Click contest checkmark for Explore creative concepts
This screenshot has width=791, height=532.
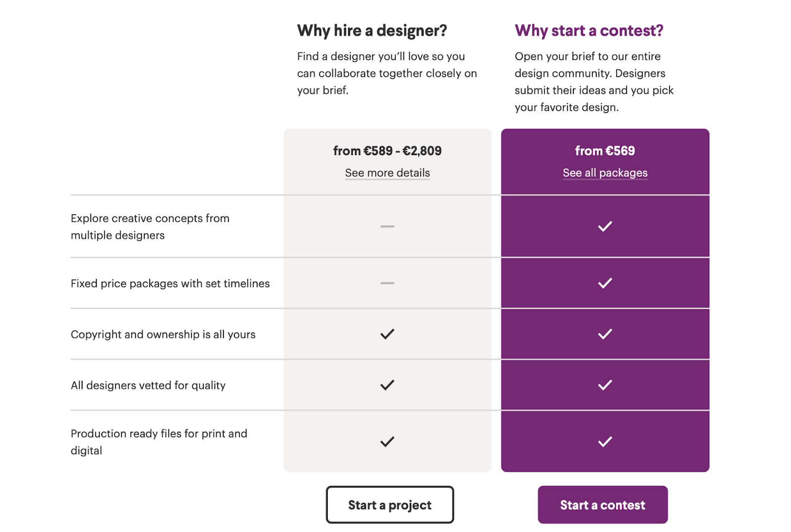(x=605, y=226)
